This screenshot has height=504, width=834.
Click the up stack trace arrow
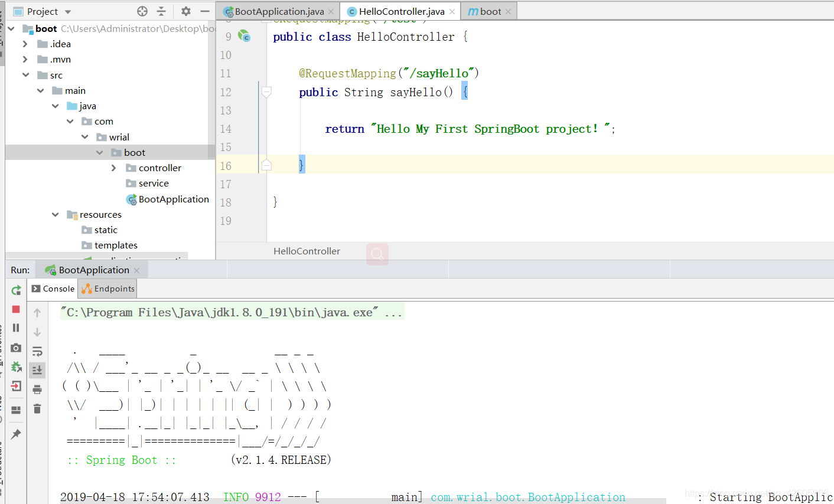(37, 313)
